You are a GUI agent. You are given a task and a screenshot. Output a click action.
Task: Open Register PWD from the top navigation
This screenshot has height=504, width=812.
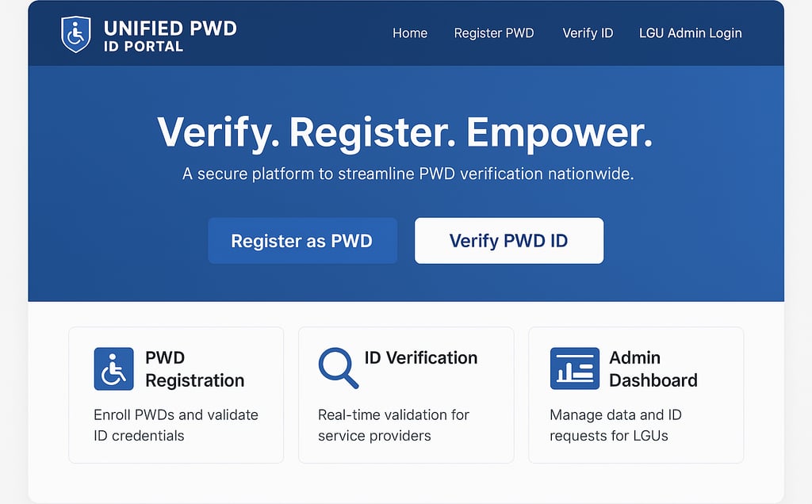[494, 33]
